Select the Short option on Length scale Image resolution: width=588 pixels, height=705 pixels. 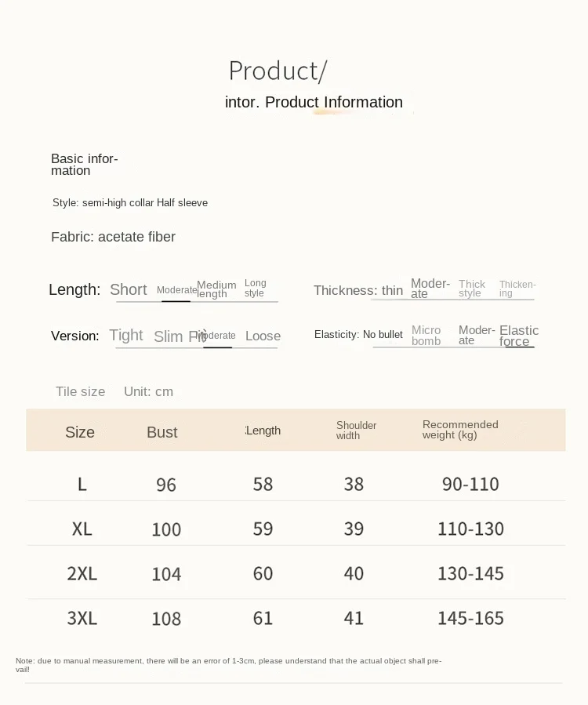pyautogui.click(x=129, y=289)
